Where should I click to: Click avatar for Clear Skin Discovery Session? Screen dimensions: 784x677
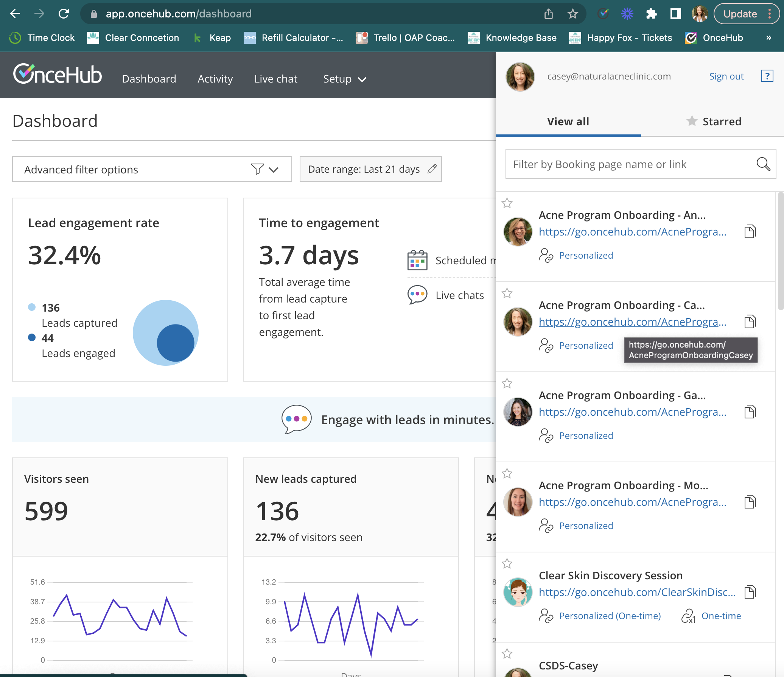point(518,592)
